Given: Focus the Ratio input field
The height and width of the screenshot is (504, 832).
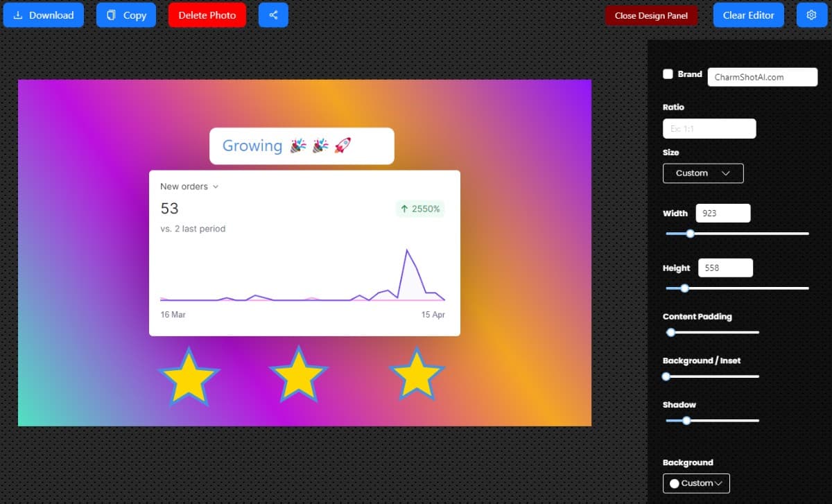Looking at the screenshot, I should [x=709, y=129].
